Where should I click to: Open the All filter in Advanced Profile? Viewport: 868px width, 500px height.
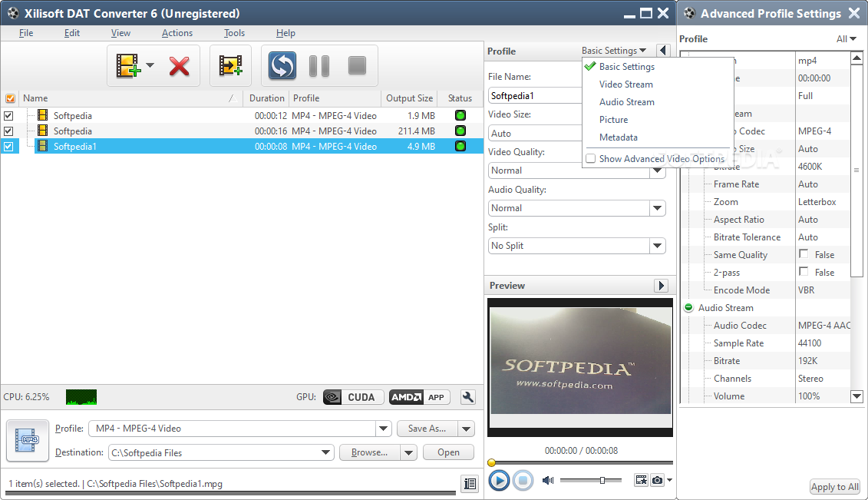click(x=846, y=38)
